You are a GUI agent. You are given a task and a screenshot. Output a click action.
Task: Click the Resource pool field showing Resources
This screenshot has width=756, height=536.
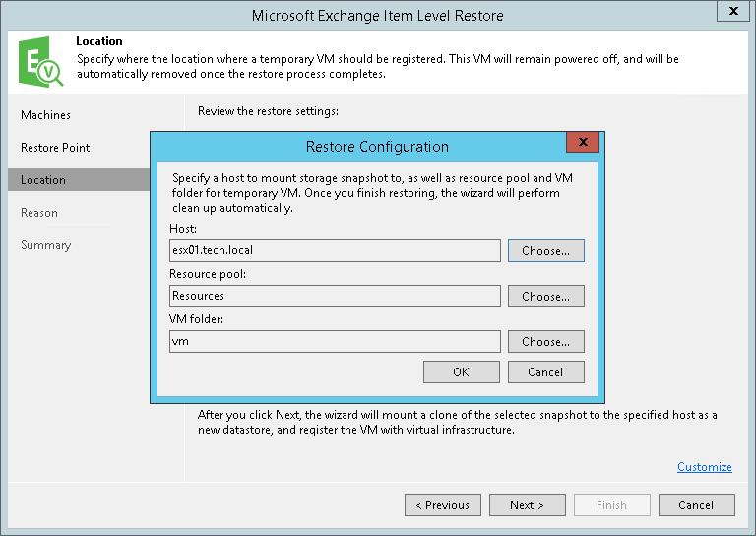coord(335,297)
